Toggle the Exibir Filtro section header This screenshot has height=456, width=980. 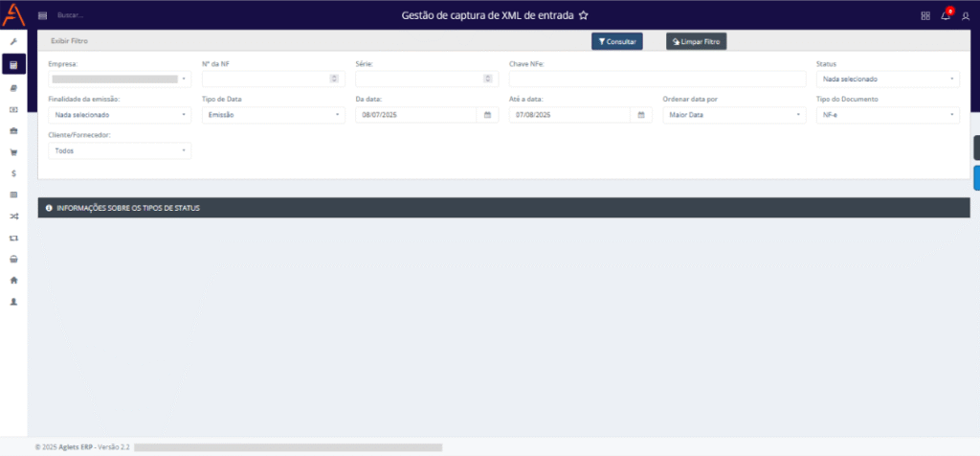click(69, 41)
